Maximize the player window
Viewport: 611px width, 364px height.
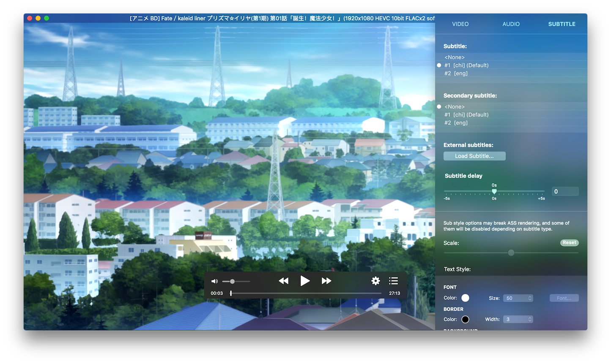[x=47, y=18]
